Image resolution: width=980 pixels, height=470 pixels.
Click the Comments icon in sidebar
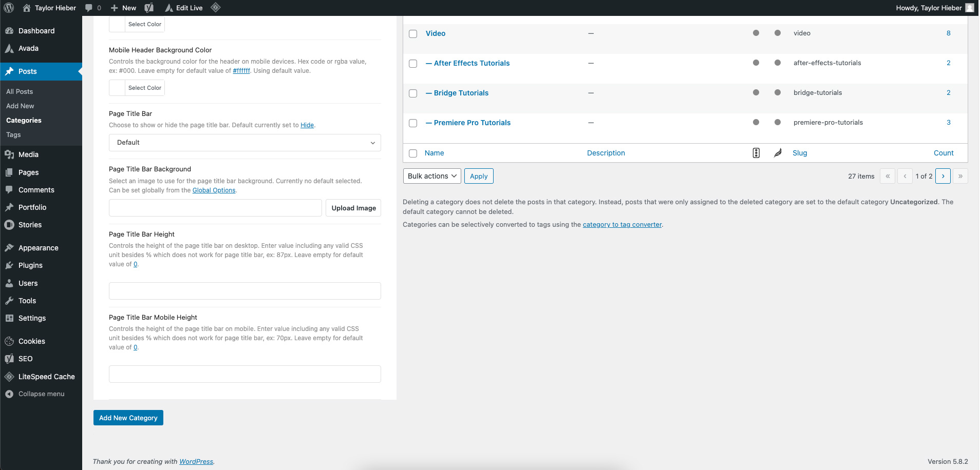coord(9,190)
